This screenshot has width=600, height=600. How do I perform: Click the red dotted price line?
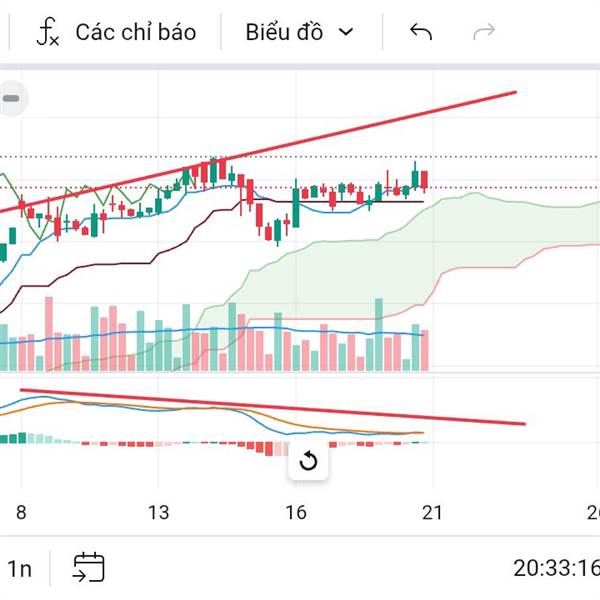[x=520, y=187]
